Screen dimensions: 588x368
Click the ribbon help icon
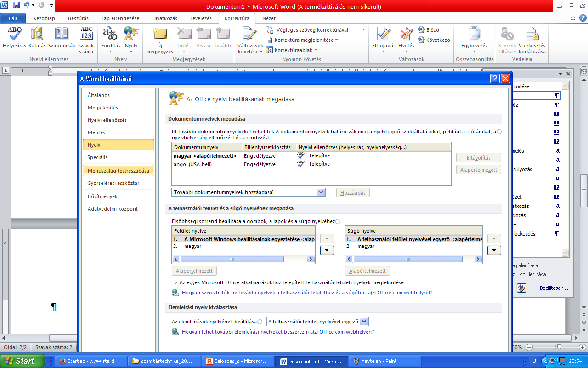click(583, 18)
